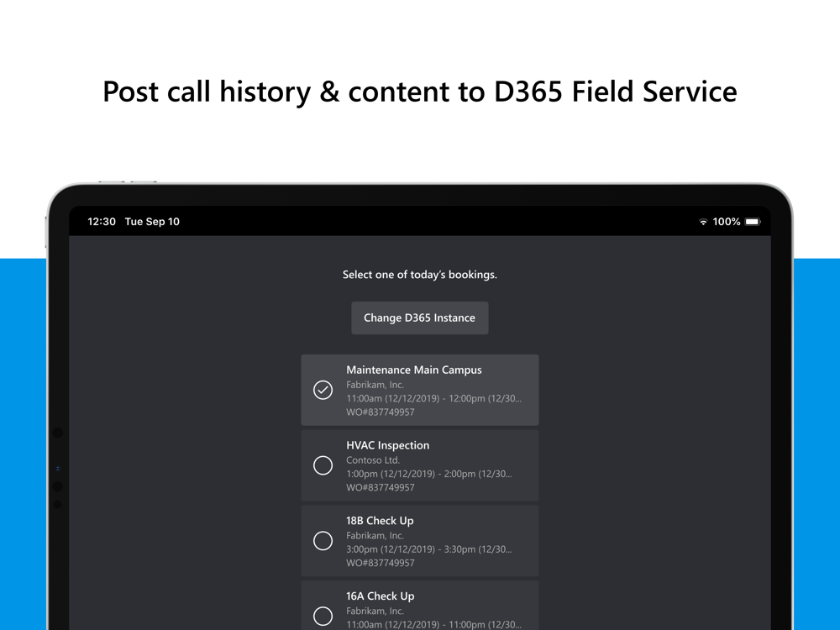Click the 3:00pm - 3:30pm booking time
840x630 pixels.
tap(429, 549)
